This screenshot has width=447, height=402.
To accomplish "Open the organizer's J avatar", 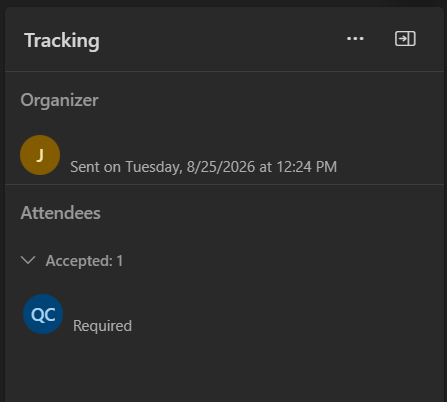I will coord(40,155).
